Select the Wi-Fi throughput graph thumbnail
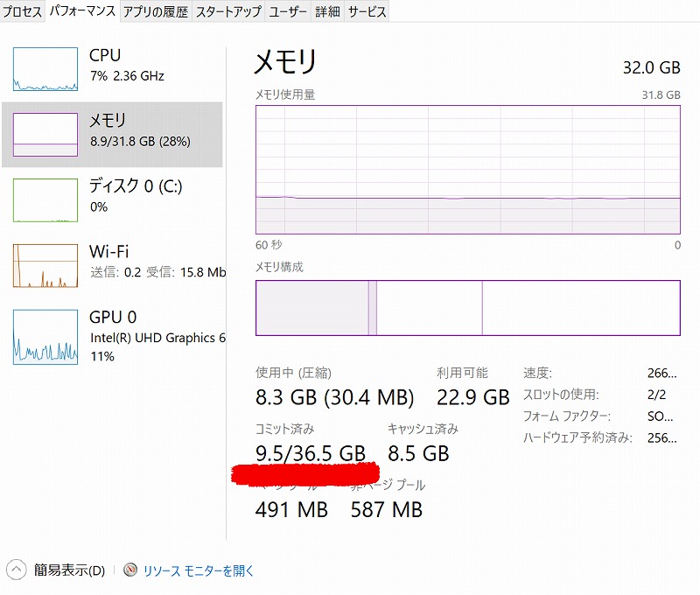 tap(45, 266)
